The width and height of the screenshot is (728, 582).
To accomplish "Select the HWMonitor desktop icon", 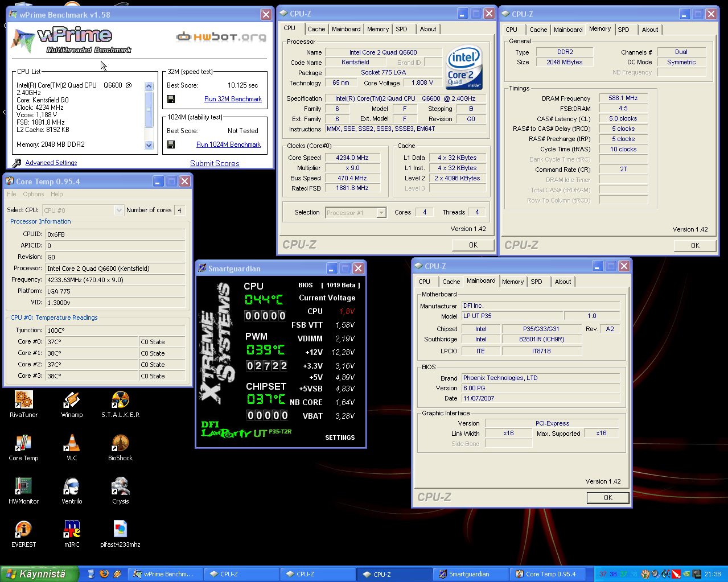I will [23, 486].
